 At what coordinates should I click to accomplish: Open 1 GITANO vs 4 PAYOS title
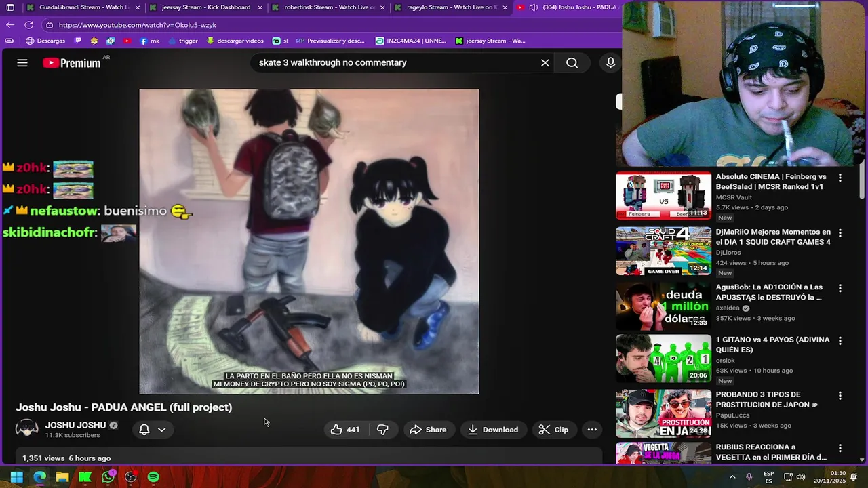pyautogui.click(x=772, y=344)
